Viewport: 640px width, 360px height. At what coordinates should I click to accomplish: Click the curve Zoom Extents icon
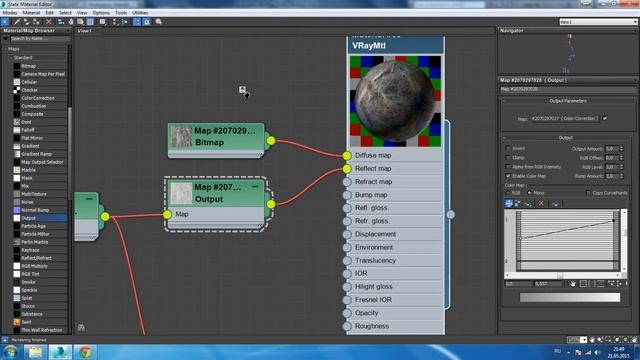coord(583,284)
